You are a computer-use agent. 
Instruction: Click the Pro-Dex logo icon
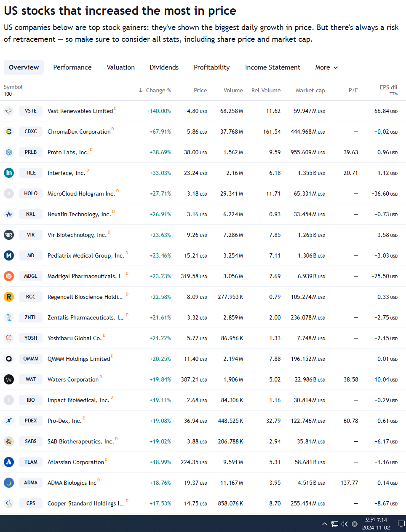tap(9, 421)
